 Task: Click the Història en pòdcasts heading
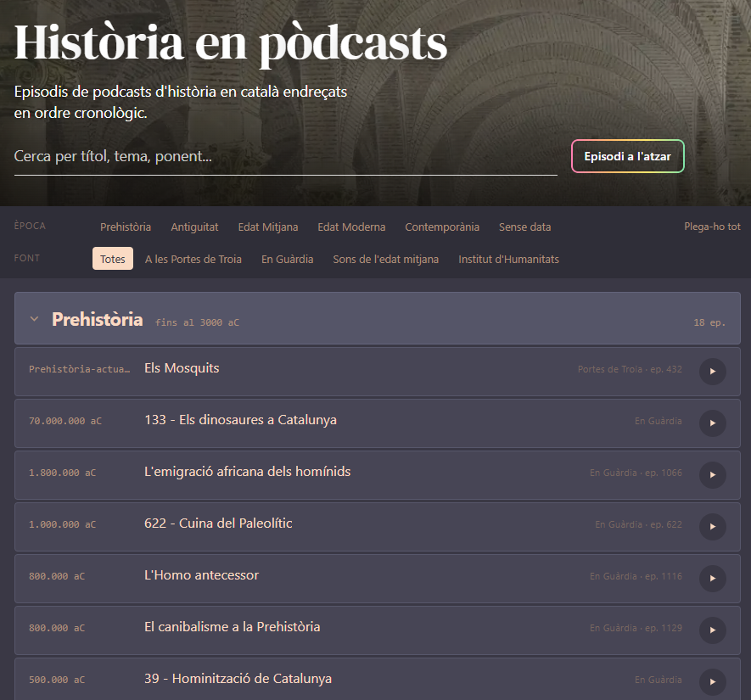pos(231,43)
